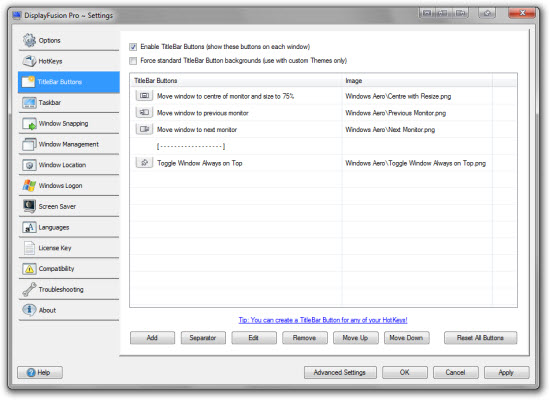Click 'Windows Aero\Previous Monitor.png' cell
Image resolution: width=550 pixels, height=400 pixels.
pyautogui.click(x=396, y=113)
